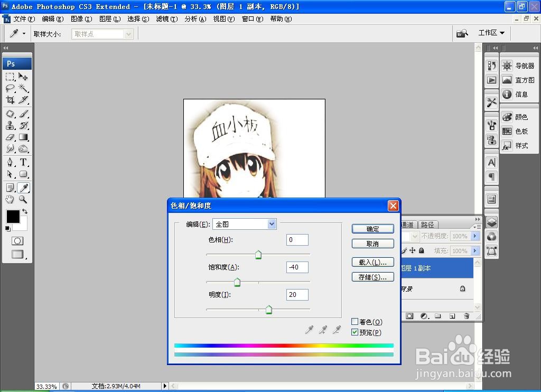Open the Swatches panel
Viewport: 541px width, 392px height.
point(516,131)
